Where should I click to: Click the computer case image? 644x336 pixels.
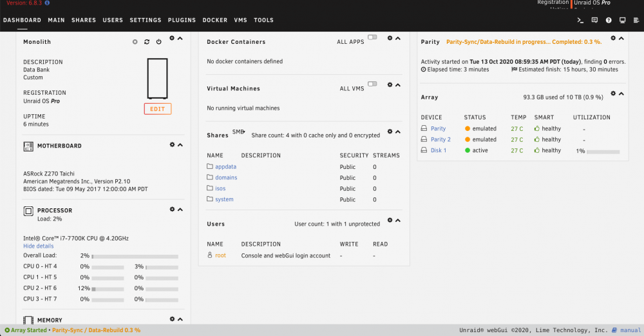point(158,79)
